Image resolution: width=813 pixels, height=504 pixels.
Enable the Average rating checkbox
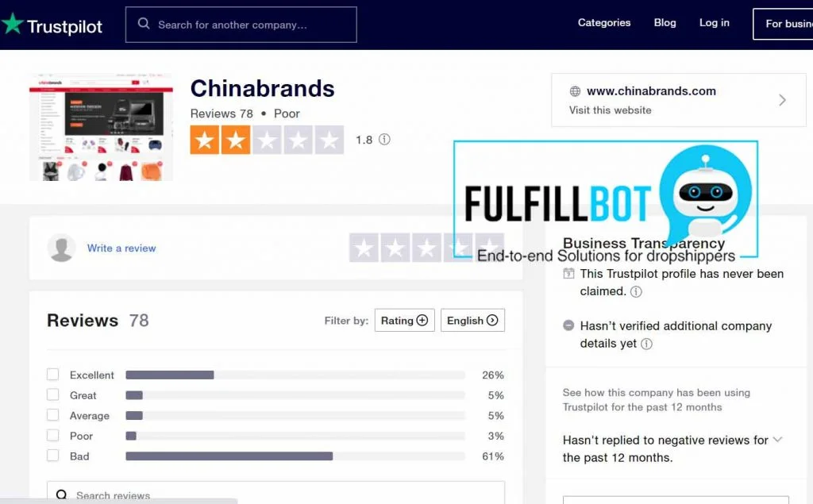(53, 416)
